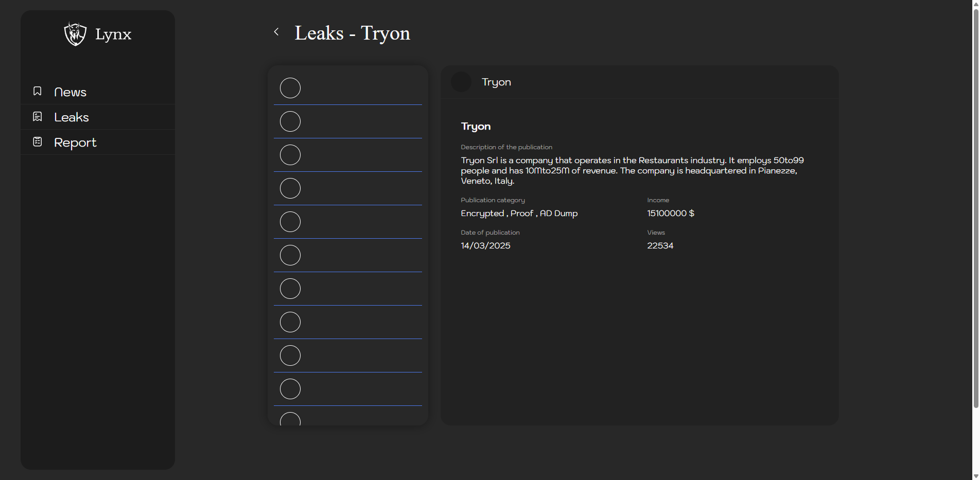Image resolution: width=980 pixels, height=480 pixels.
Task: Click the bookmark icon beside News
Action: (x=38, y=91)
